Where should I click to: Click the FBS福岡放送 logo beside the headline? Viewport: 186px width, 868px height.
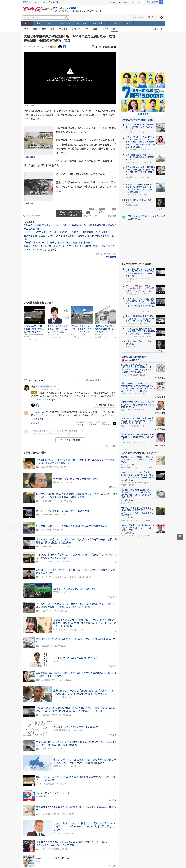[104, 46]
